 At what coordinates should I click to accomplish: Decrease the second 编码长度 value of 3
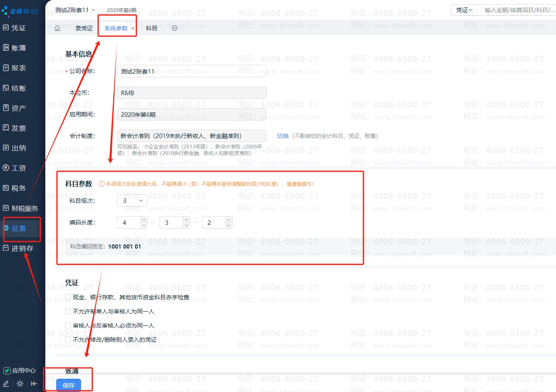[x=186, y=225]
